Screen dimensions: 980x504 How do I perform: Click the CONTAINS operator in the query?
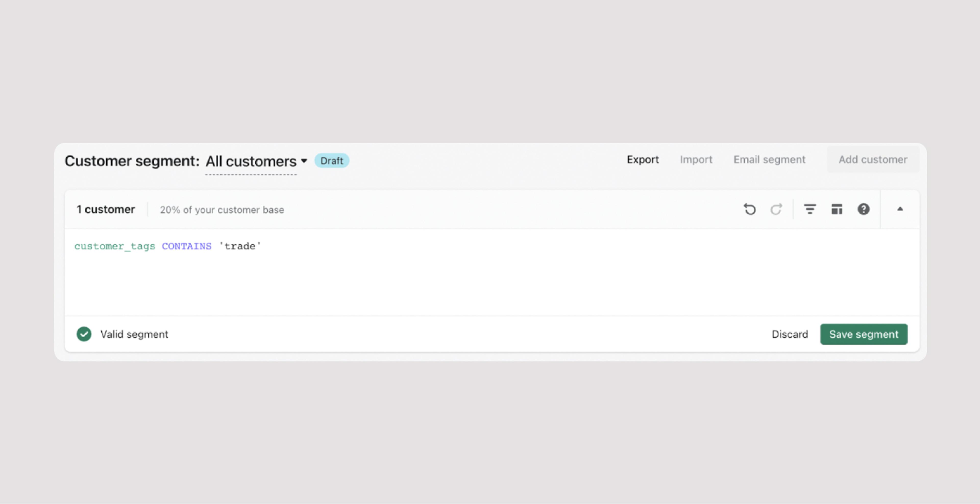point(186,246)
